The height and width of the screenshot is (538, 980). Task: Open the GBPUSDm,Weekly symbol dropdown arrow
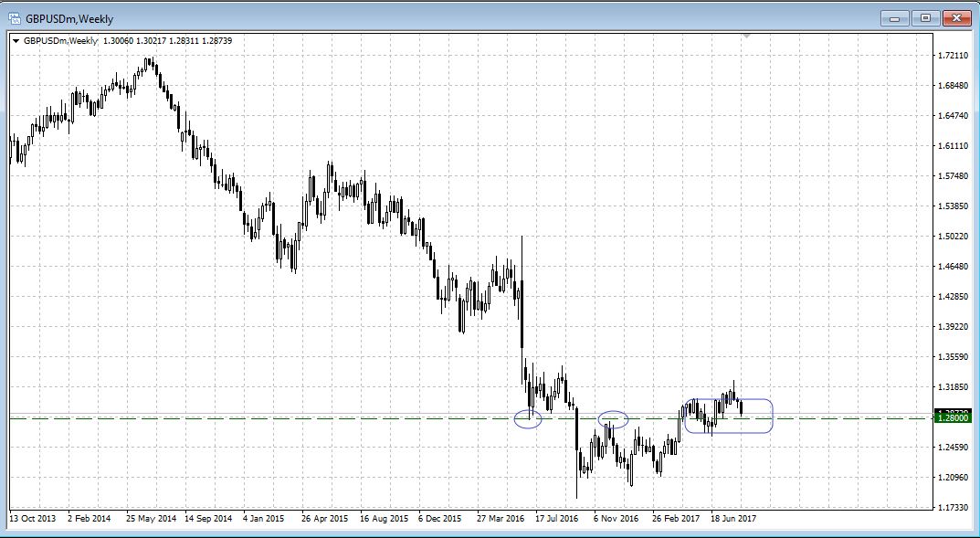coord(16,40)
